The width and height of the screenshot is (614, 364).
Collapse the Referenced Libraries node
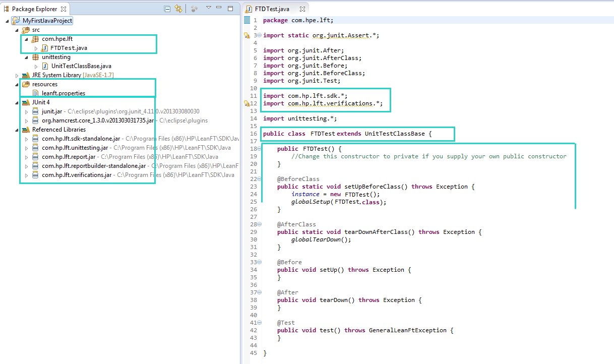(x=17, y=130)
